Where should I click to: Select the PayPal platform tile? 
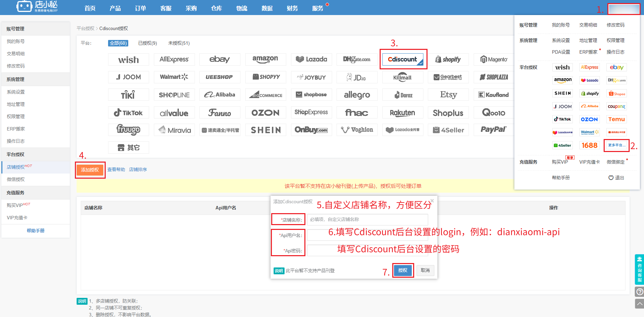(494, 130)
